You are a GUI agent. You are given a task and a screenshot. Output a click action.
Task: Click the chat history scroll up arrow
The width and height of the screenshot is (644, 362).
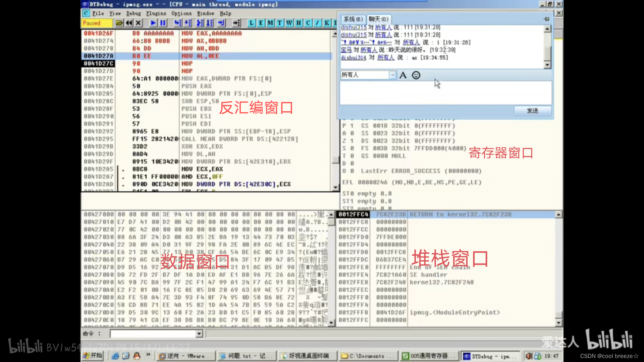tap(547, 29)
